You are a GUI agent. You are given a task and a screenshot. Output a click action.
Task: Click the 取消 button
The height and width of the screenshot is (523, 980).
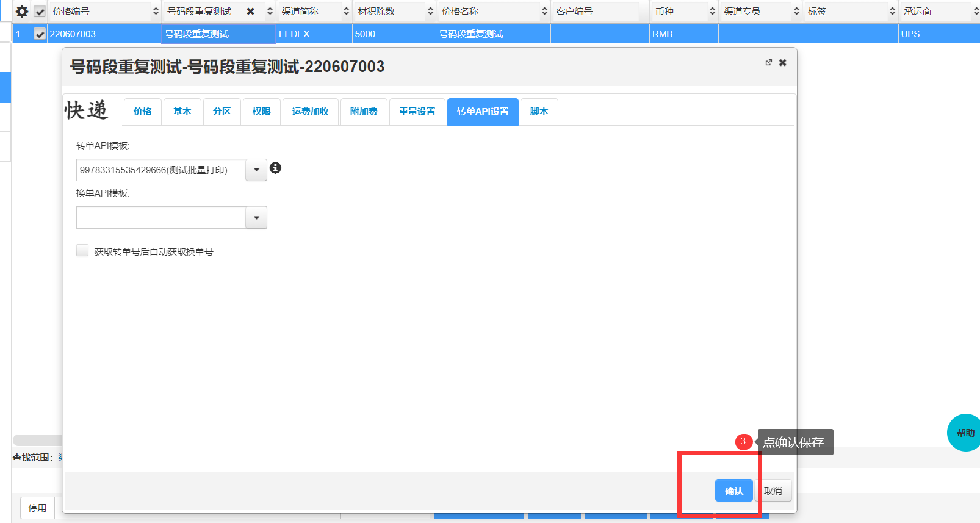tap(773, 491)
